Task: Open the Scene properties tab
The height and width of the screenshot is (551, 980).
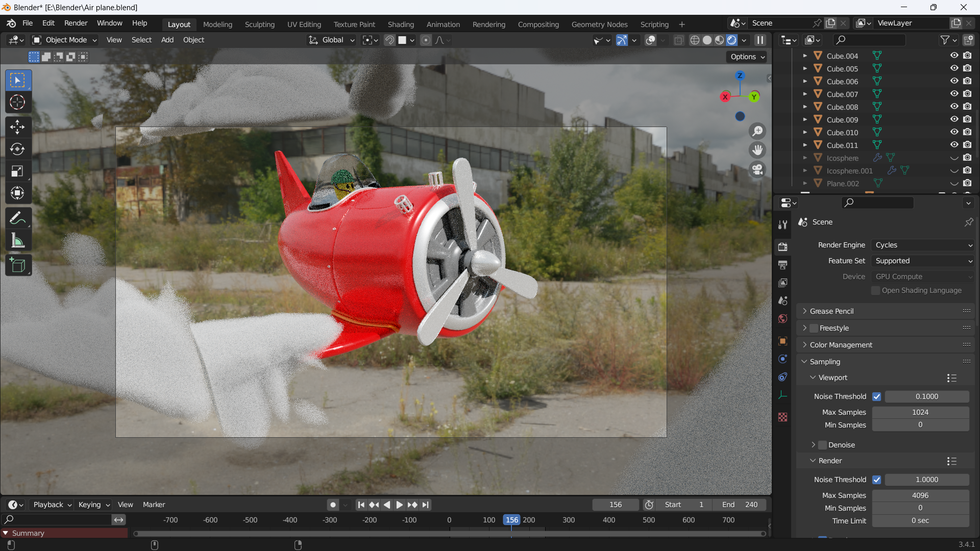Action: pyautogui.click(x=782, y=300)
